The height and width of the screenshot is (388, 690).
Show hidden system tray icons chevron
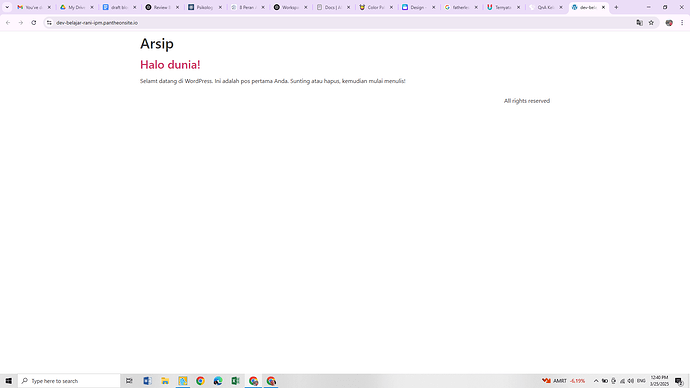[x=596, y=381]
